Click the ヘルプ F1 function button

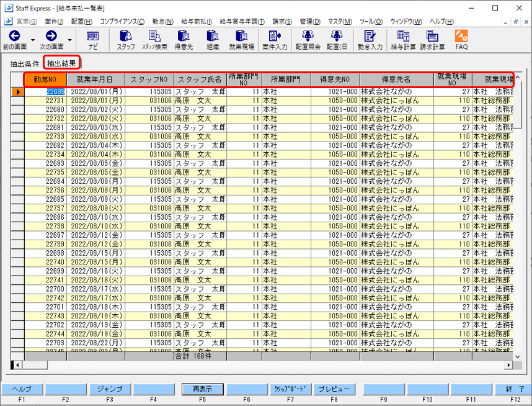click(22, 389)
